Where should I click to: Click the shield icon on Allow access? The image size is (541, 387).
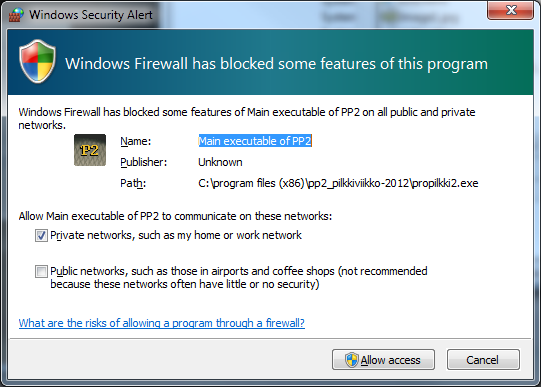pos(352,360)
